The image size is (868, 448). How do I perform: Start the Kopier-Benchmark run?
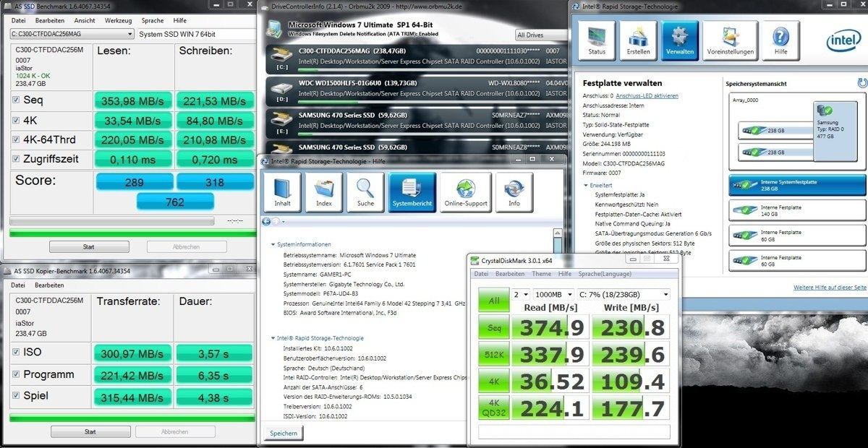[x=90, y=431]
